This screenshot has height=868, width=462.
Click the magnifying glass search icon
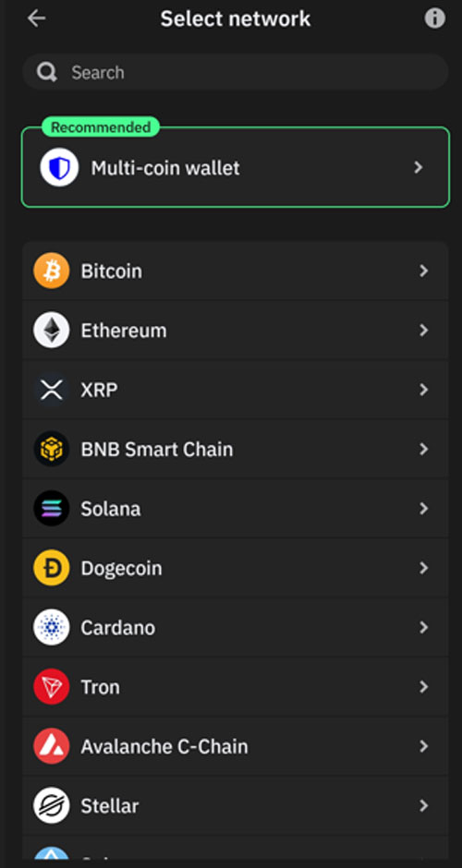pyautogui.click(x=46, y=72)
